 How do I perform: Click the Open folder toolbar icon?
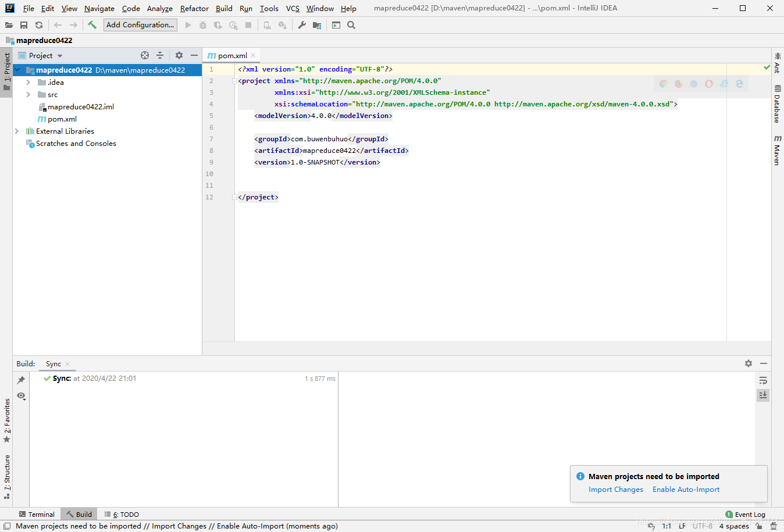coord(9,25)
